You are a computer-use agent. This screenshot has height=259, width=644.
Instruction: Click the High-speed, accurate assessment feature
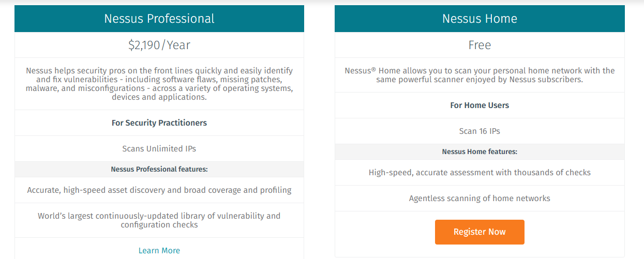click(x=480, y=172)
